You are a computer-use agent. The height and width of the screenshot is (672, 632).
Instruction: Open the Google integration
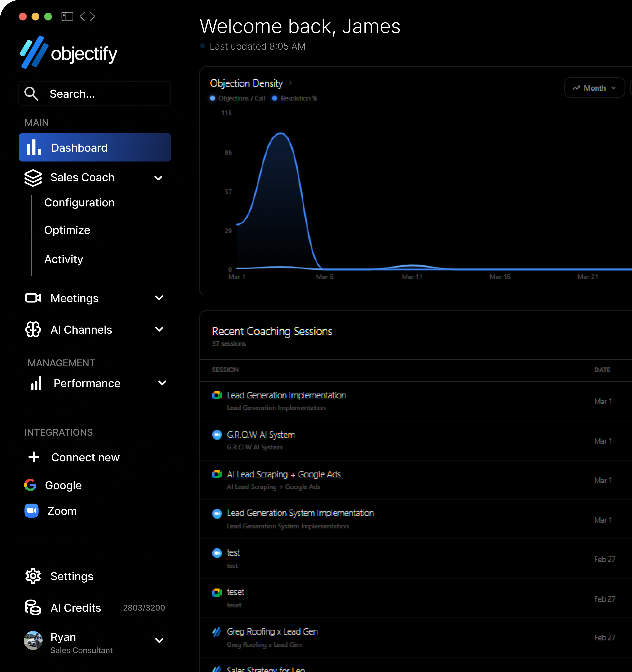pyautogui.click(x=63, y=485)
